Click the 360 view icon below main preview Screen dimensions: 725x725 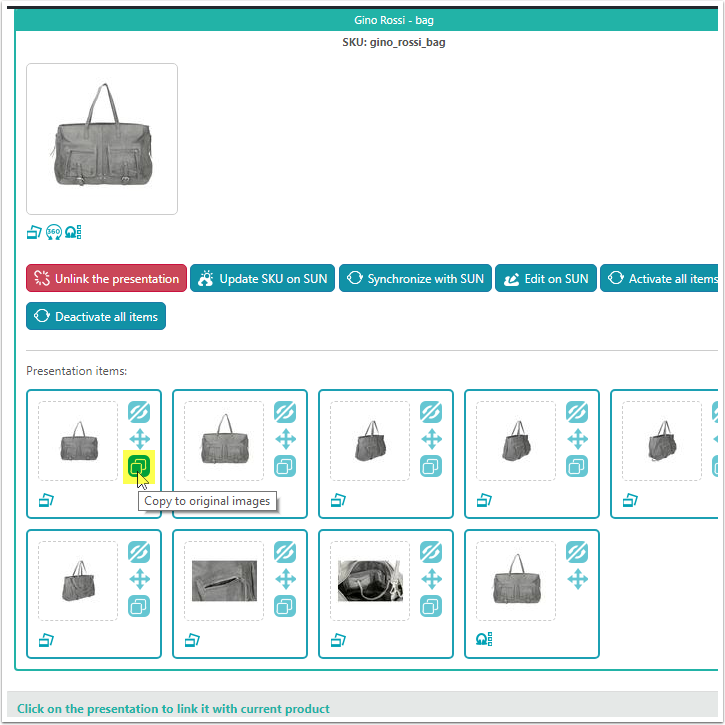[x=54, y=232]
